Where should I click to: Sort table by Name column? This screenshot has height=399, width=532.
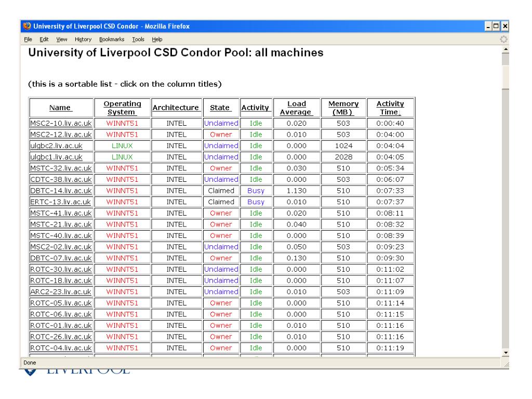click(60, 108)
